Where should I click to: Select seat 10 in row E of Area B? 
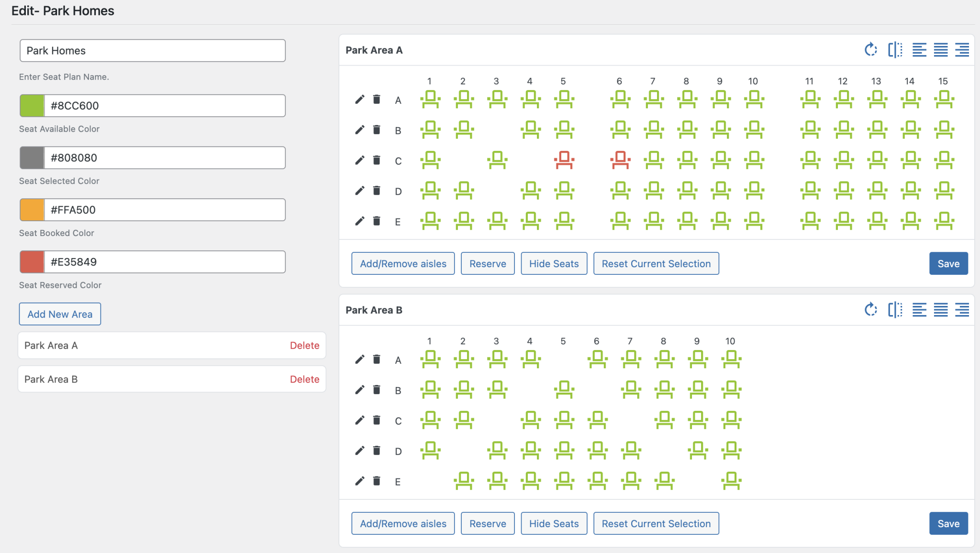[730, 481]
